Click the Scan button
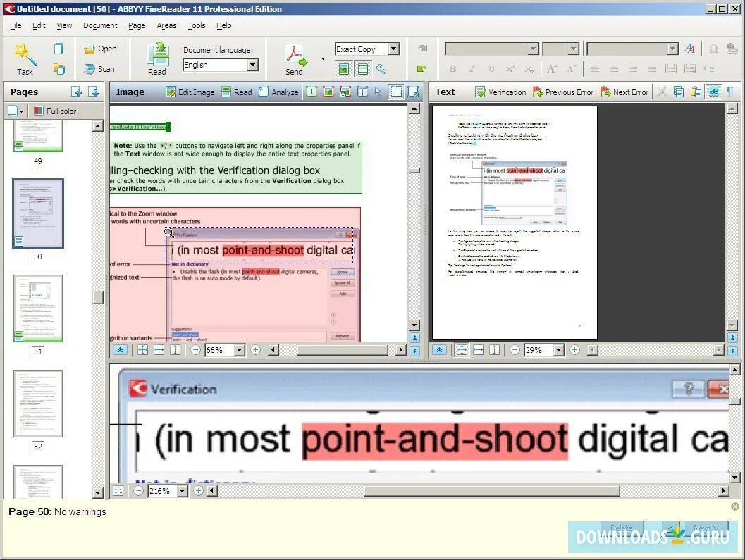745x560 pixels. (99, 69)
